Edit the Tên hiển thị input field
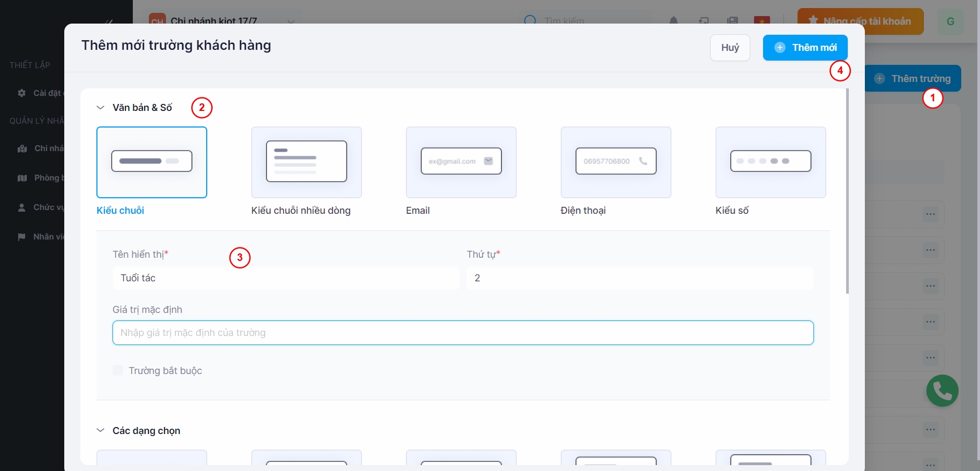The height and width of the screenshot is (471, 980). (x=286, y=278)
